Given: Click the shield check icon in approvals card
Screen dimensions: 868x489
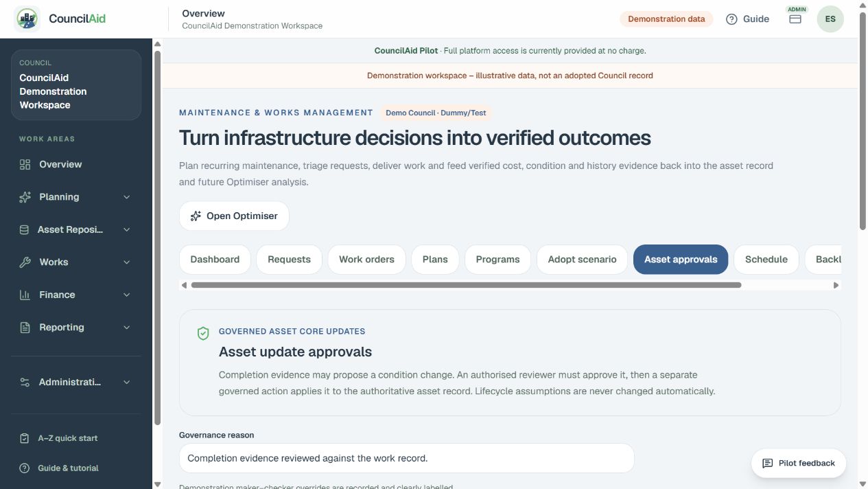Looking at the screenshot, I should (203, 334).
